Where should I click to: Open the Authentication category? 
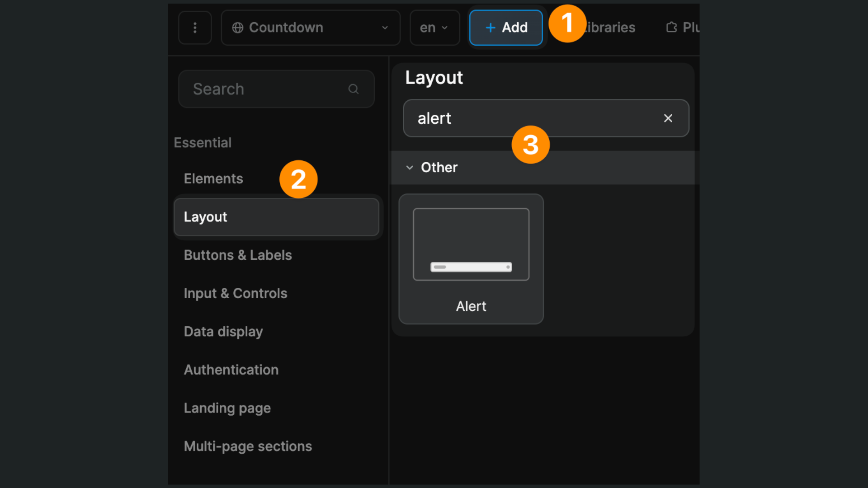231,370
